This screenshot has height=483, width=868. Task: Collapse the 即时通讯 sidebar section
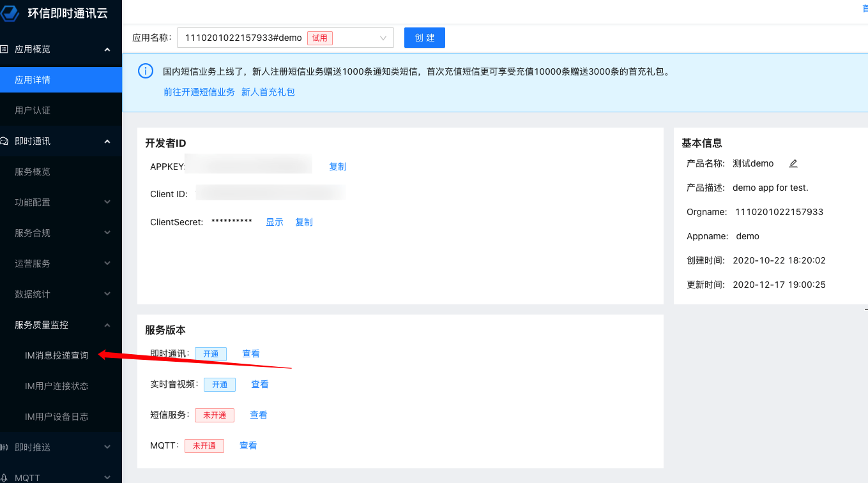pyautogui.click(x=107, y=141)
